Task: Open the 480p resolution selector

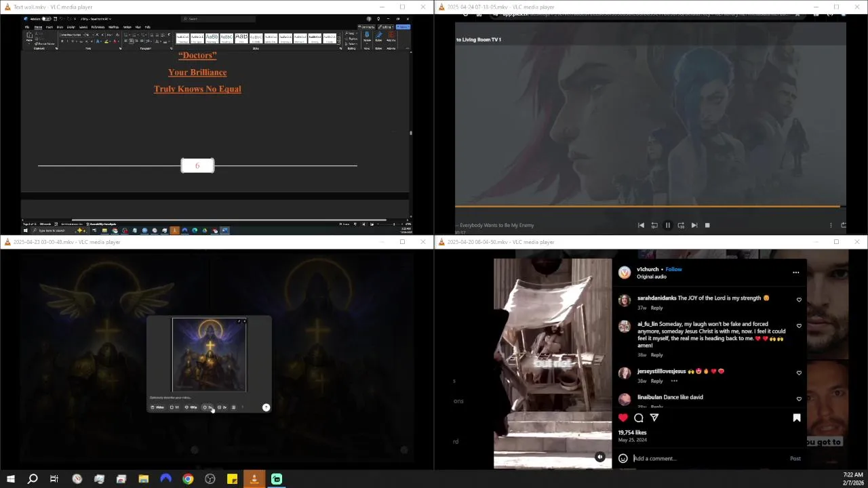Action: tap(191, 407)
